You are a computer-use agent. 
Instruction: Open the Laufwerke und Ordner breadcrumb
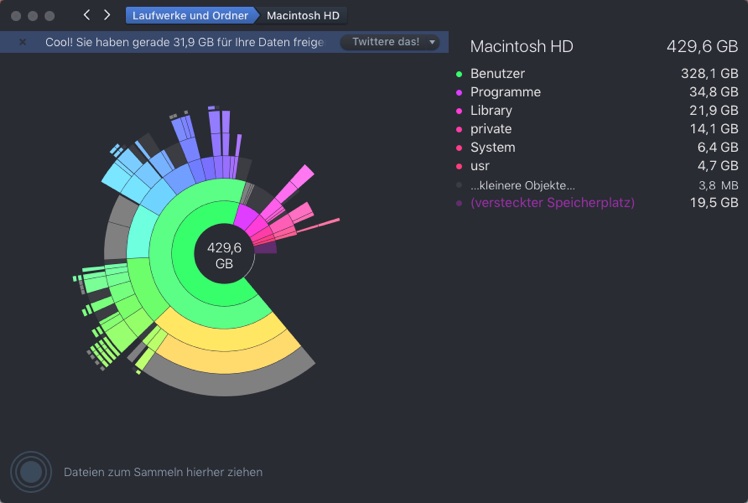coord(190,15)
